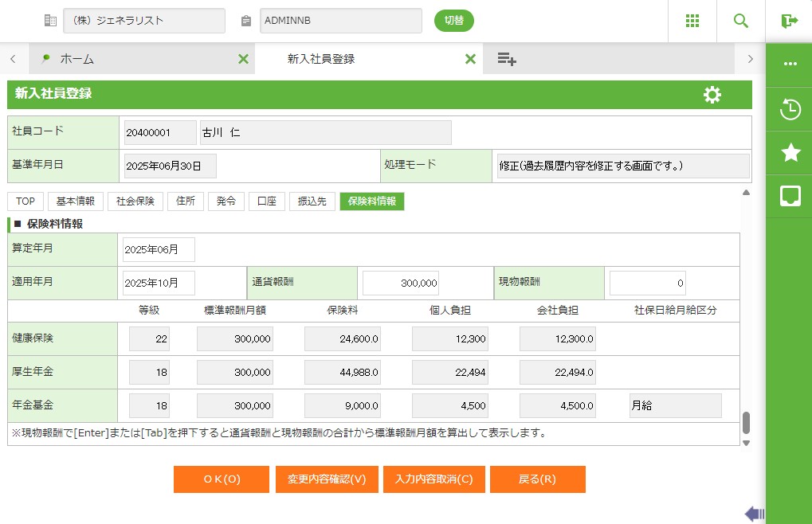Open the inbox tray icon in sidebar
This screenshot has width=812, height=524.
click(790, 197)
